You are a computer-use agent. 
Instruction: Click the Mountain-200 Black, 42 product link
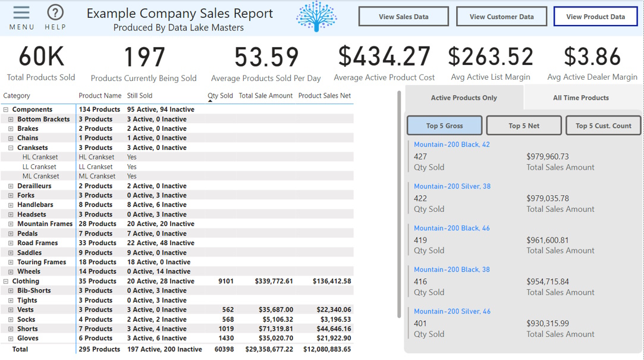tap(451, 145)
